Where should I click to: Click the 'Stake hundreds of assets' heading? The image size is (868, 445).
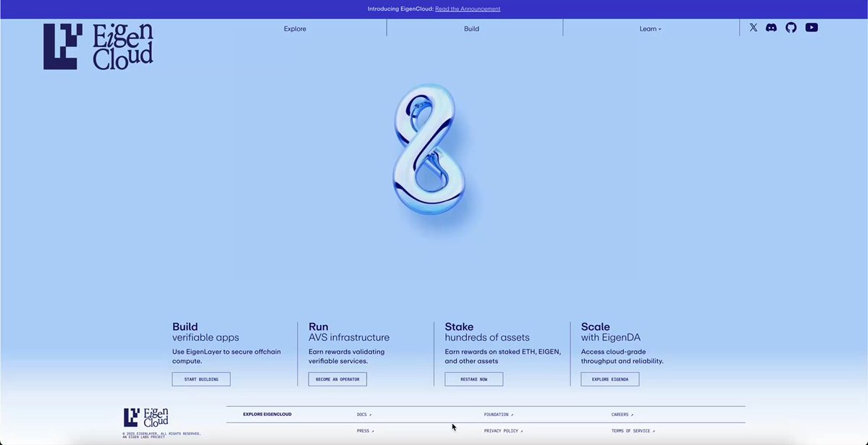point(487,332)
